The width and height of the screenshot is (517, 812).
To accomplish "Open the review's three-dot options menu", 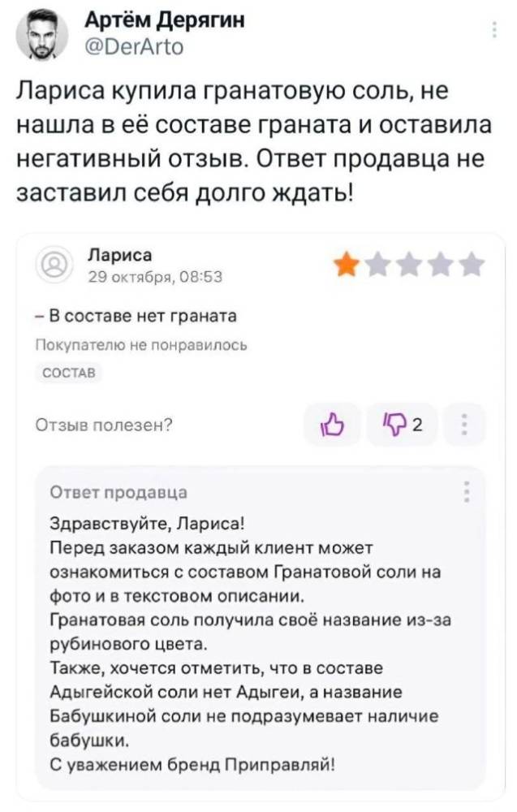I will (x=464, y=424).
